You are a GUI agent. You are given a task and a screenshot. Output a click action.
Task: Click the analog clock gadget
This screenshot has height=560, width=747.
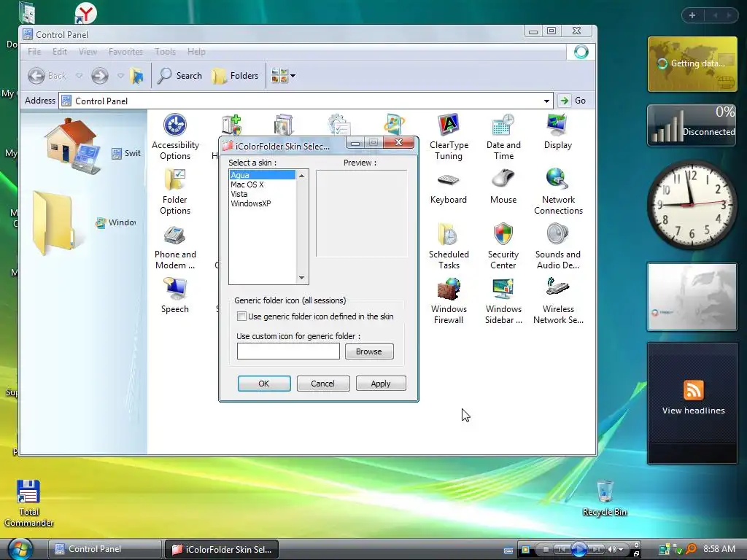coord(692,205)
